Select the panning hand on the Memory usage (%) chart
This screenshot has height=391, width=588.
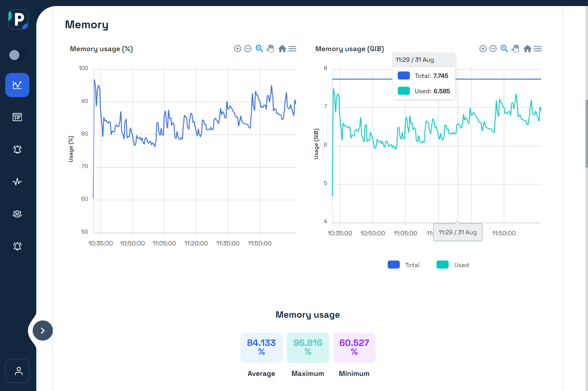[270, 49]
